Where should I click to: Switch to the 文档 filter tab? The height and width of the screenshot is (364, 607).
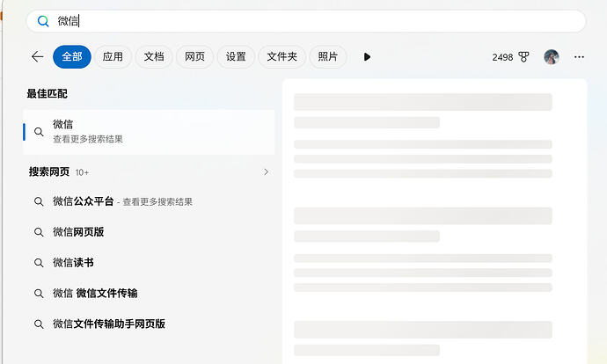[154, 57]
